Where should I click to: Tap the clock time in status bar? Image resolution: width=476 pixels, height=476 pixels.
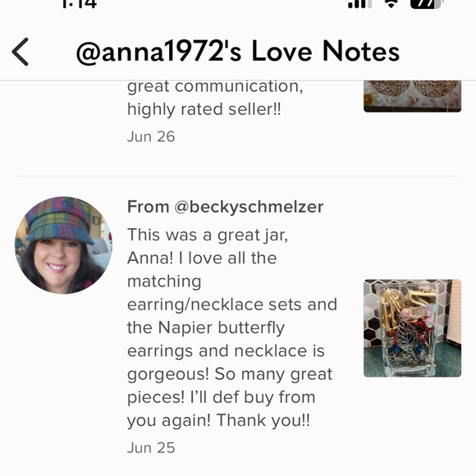click(x=79, y=4)
